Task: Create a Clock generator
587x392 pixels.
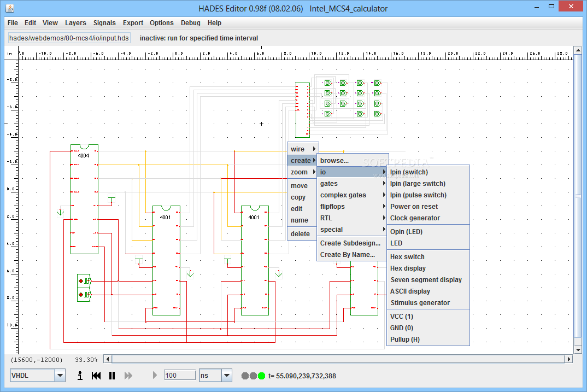Action: click(428, 218)
